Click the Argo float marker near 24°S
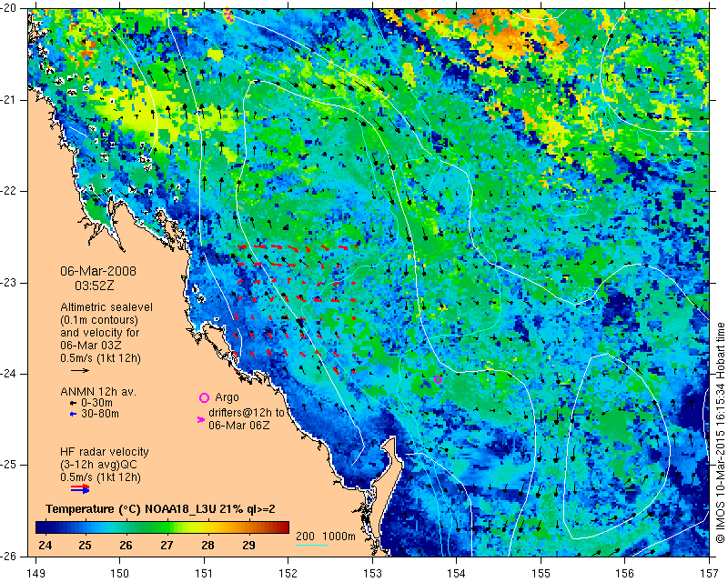The width and height of the screenshot is (728, 582). [438, 379]
